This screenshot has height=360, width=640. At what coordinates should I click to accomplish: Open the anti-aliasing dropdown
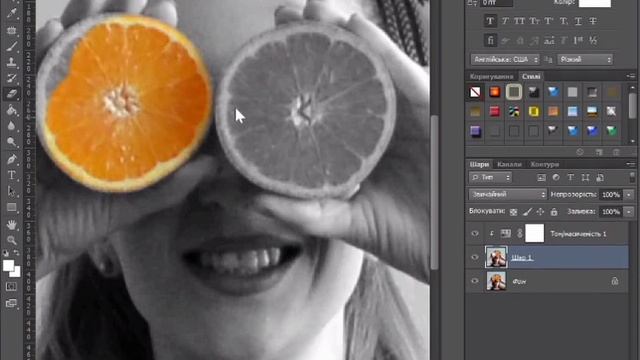585,60
